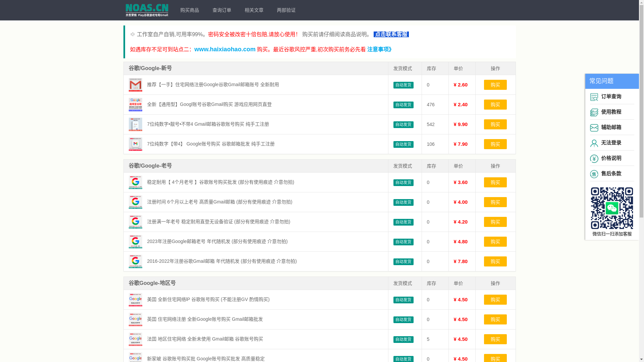Click the 点击联系客服 button

[391, 34]
